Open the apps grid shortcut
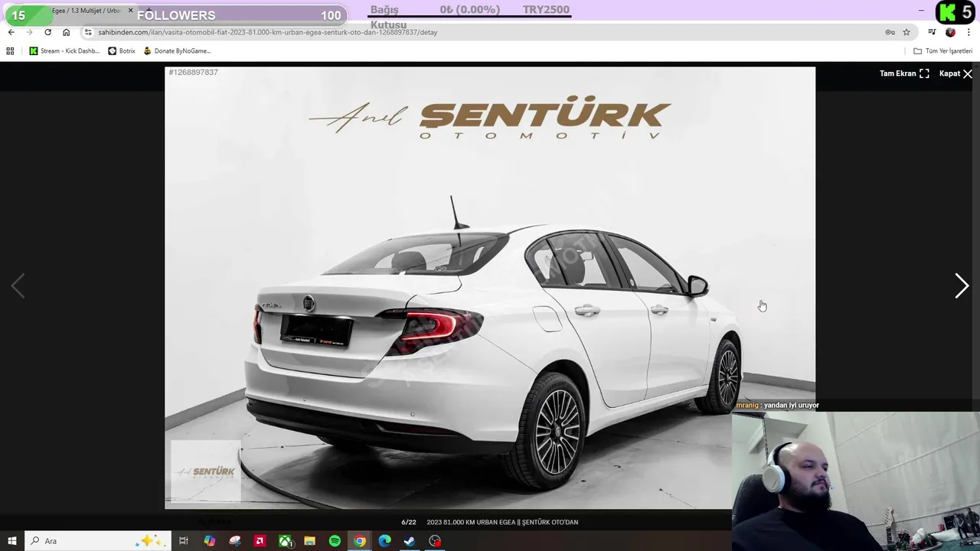 [x=10, y=51]
